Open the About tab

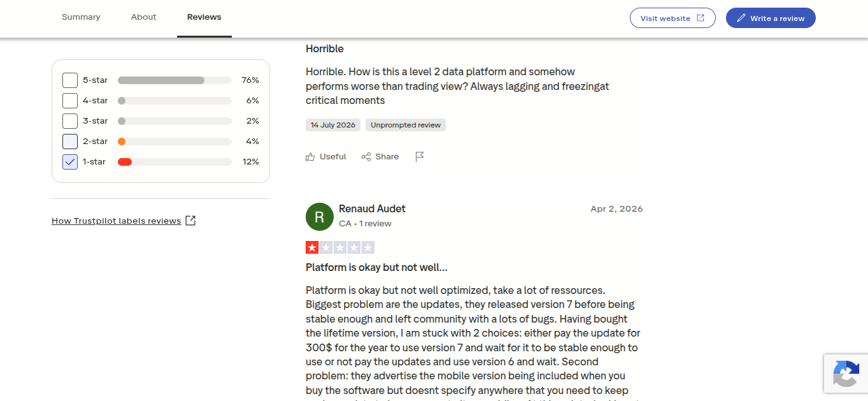[x=144, y=17]
